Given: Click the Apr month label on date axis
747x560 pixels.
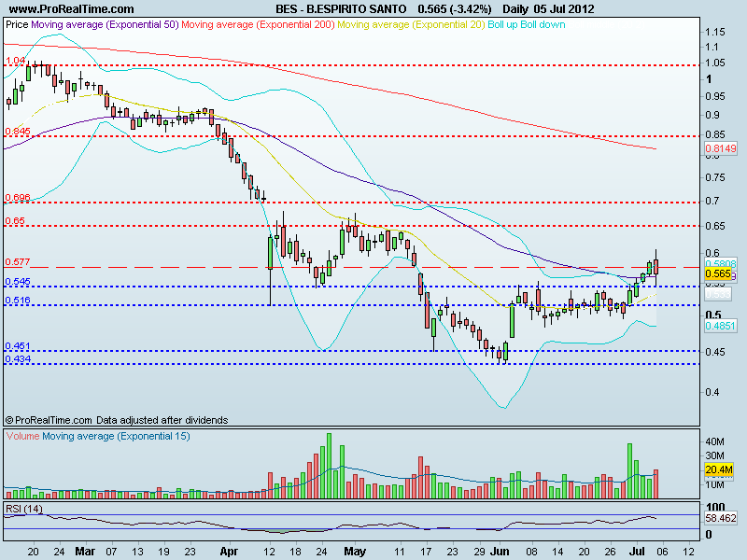Looking at the screenshot, I should (x=229, y=552).
